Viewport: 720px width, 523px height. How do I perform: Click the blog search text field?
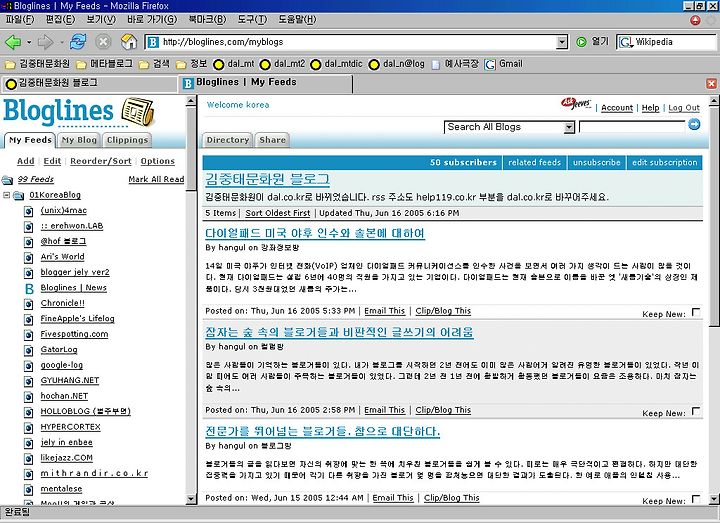632,127
